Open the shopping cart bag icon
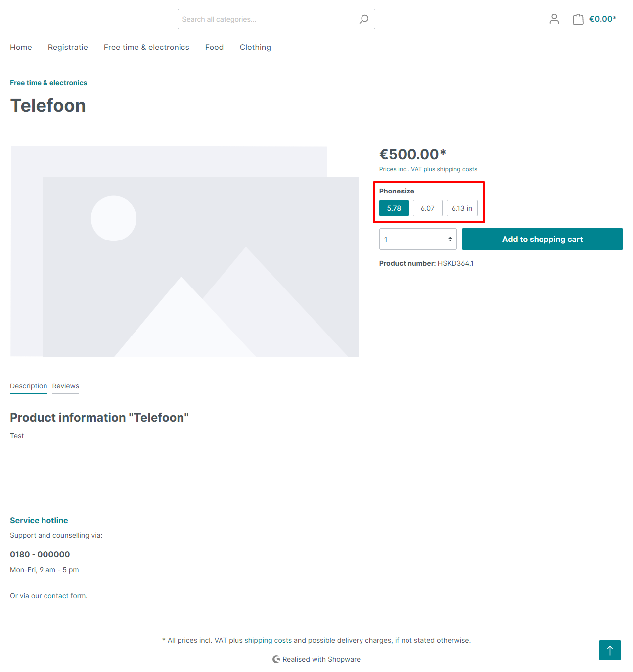This screenshot has height=672, width=633. coord(578,19)
